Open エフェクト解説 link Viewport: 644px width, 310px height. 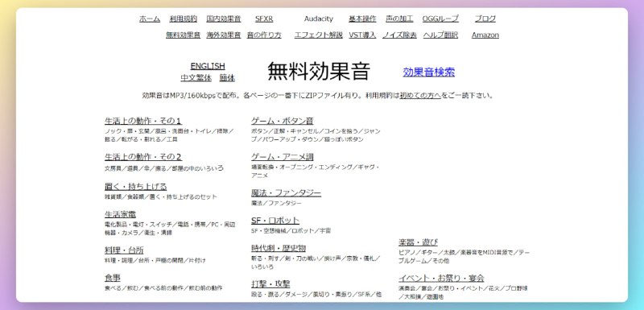pyautogui.click(x=318, y=35)
